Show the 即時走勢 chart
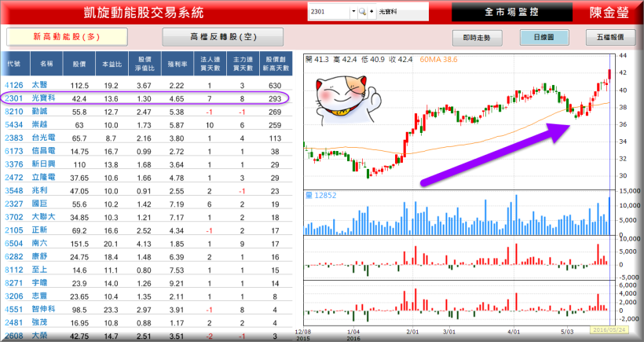 [477, 38]
